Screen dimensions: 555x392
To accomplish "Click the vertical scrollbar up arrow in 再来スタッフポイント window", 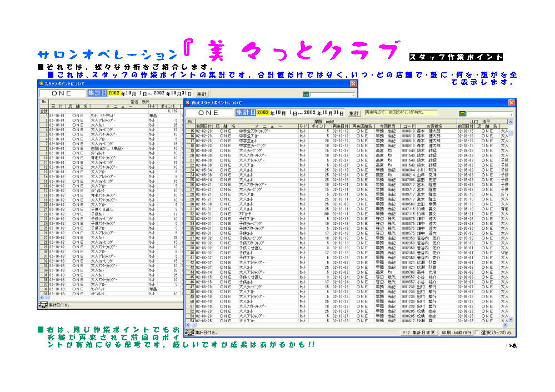I will pyautogui.click(x=511, y=122).
